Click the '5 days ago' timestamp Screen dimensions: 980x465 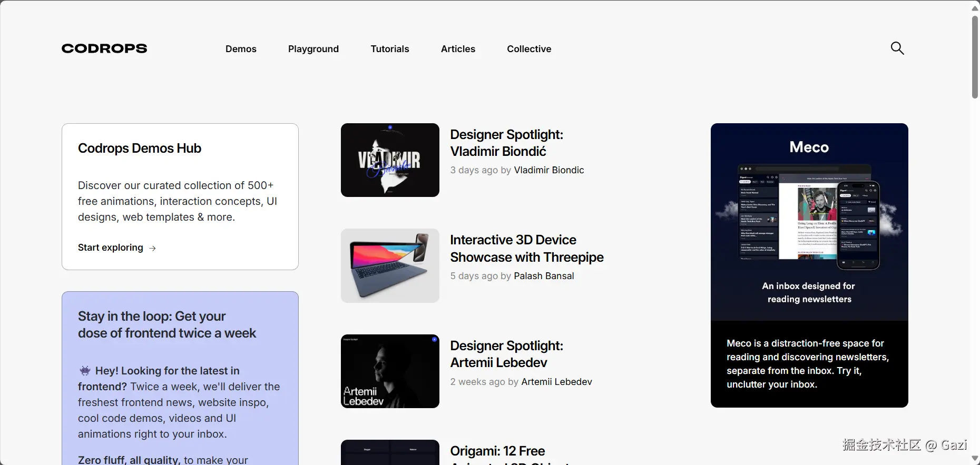click(474, 276)
